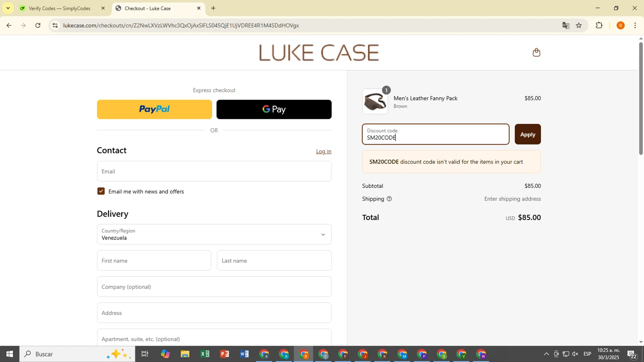The width and height of the screenshot is (644, 362).
Task: Reload the checkout page
Action: click(38, 25)
